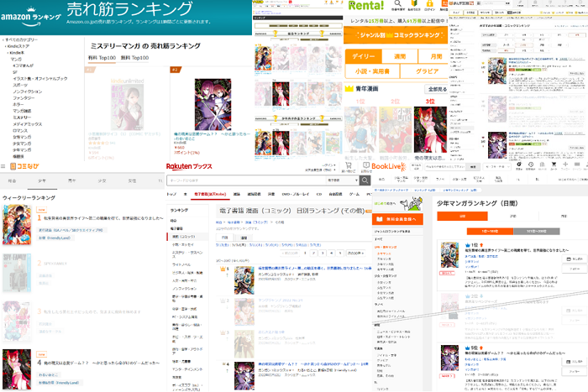Image resolution: width=588 pixels, height=392 pixels.
Task: Click the Amazon ランキング logo
Action: click(x=31, y=17)
